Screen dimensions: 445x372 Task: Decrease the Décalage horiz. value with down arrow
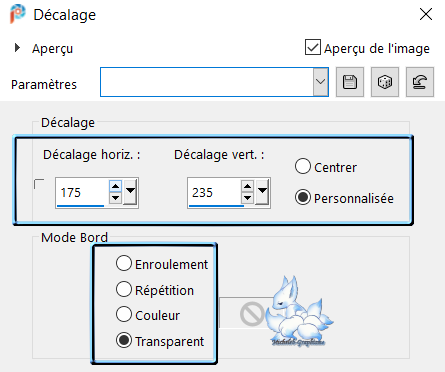coord(115,198)
